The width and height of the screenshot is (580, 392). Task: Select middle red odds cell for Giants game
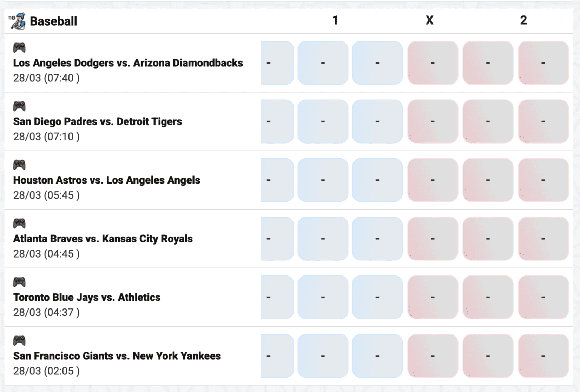(x=488, y=356)
